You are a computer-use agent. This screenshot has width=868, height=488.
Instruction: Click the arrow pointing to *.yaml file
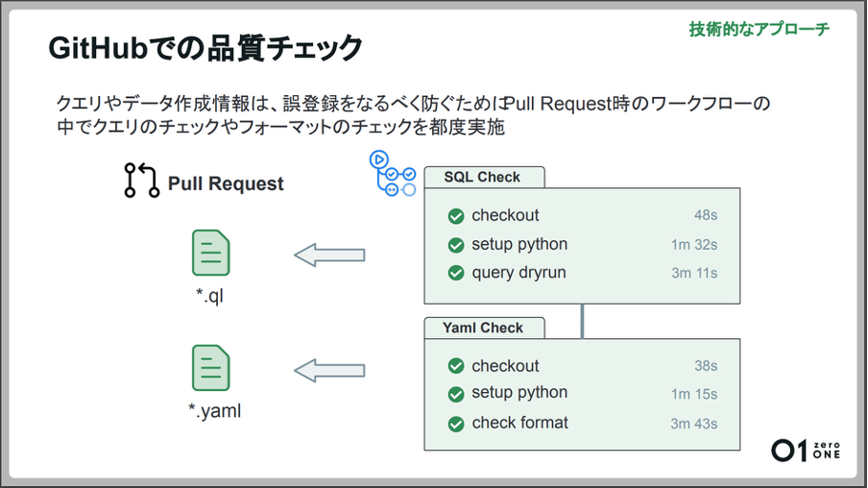pos(329,369)
